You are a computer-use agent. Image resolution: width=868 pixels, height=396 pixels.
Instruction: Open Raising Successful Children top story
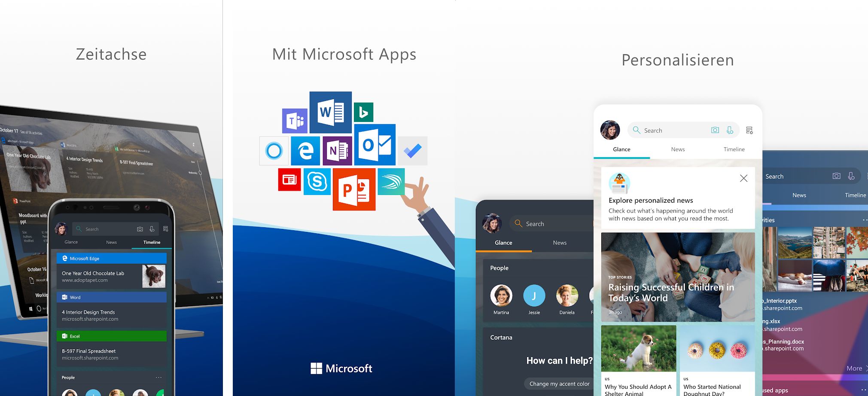point(678,277)
